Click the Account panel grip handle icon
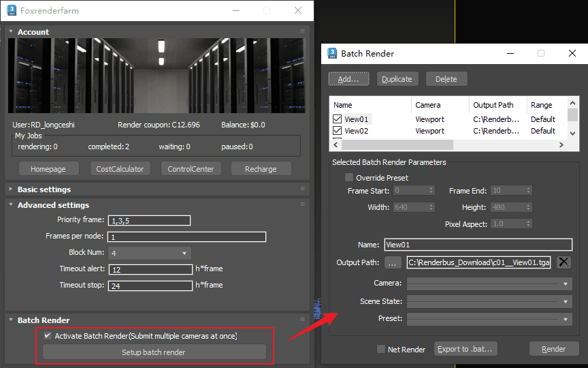Image resolution: width=588 pixels, height=368 pixels. tap(302, 31)
